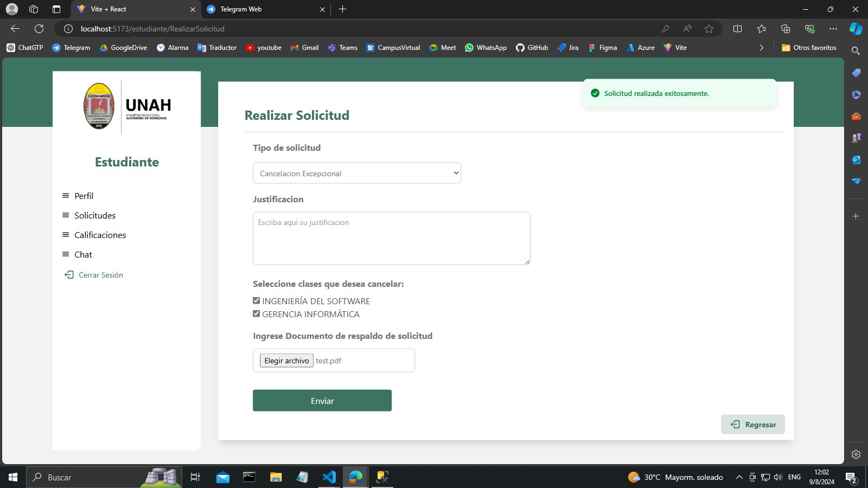868x488 pixels.
Task: Open Solicitudes in the sidebar menu
Action: (95, 215)
